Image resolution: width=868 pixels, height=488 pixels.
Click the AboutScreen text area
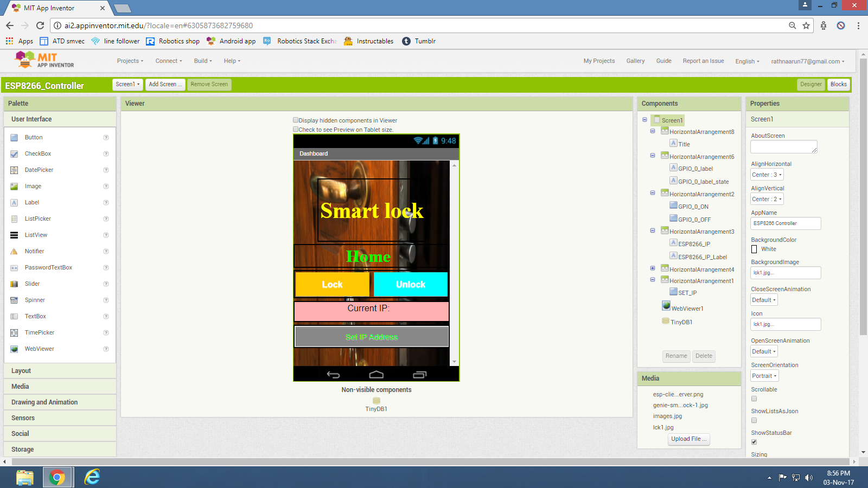(784, 147)
